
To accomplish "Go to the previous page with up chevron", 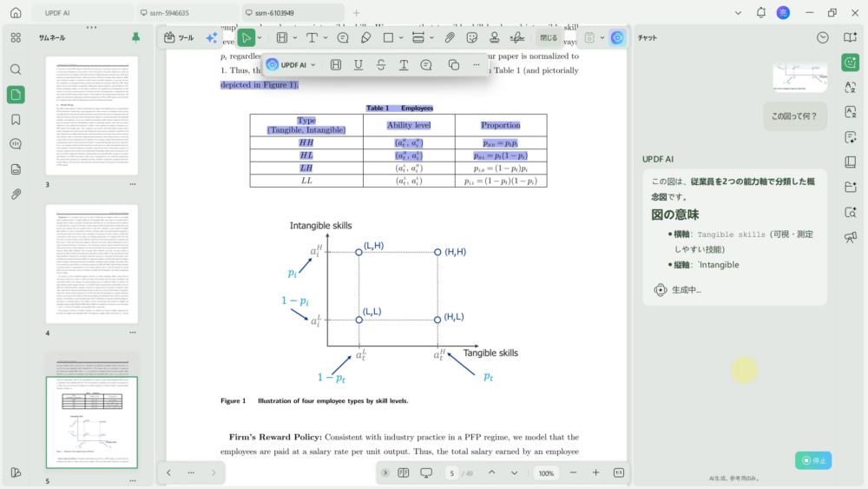I will coord(491,473).
